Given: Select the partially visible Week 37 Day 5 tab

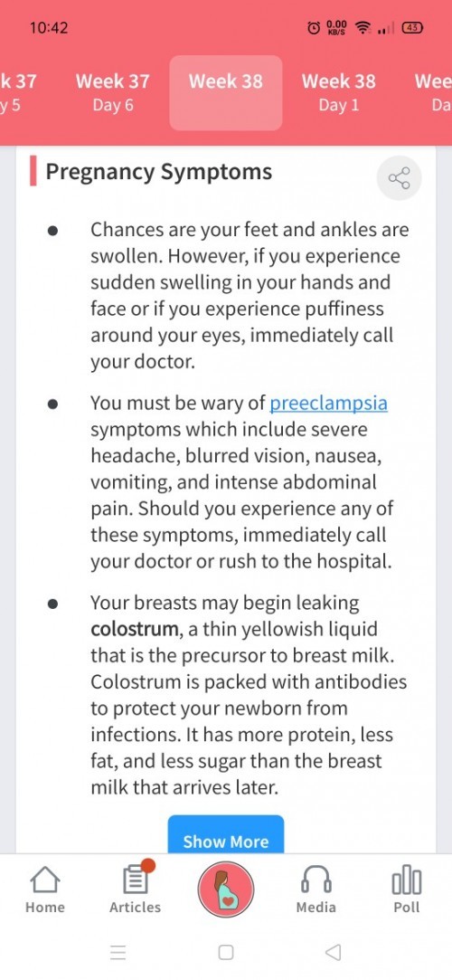Looking at the screenshot, I should coord(17,92).
